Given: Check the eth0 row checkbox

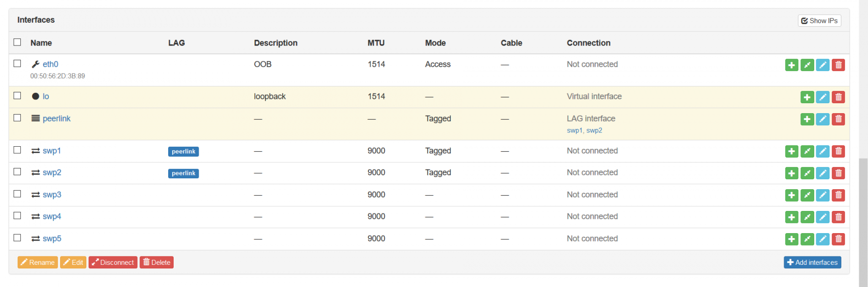Looking at the screenshot, I should pos(17,63).
